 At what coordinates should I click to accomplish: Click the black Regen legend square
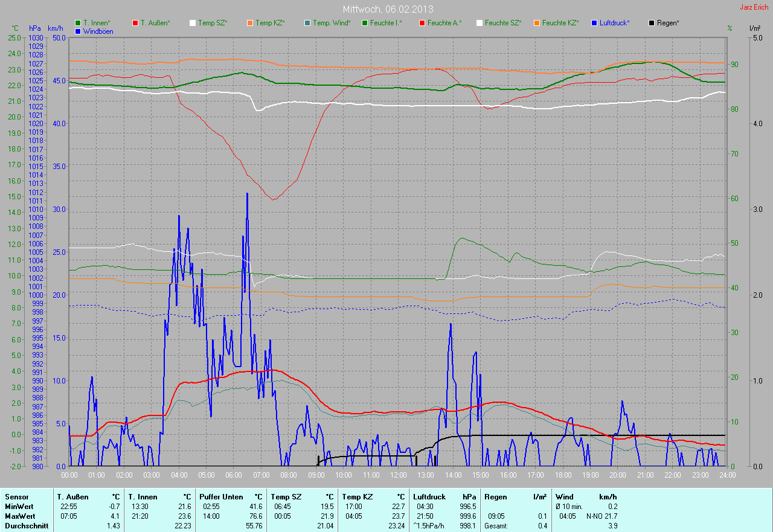point(652,23)
